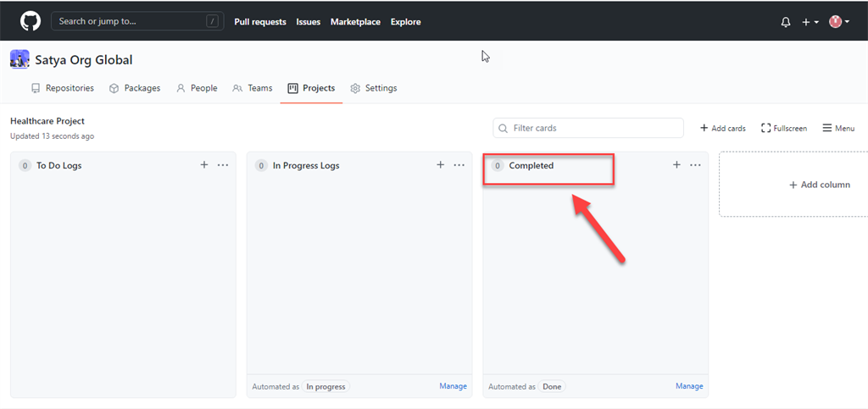Open the notifications bell
The width and height of the screenshot is (868, 409).
coord(785,22)
